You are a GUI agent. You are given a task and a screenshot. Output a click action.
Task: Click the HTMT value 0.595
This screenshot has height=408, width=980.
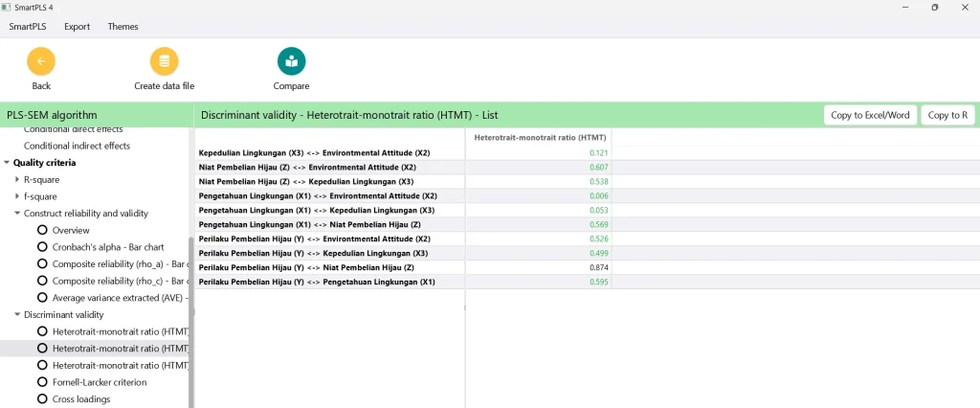pyautogui.click(x=599, y=283)
